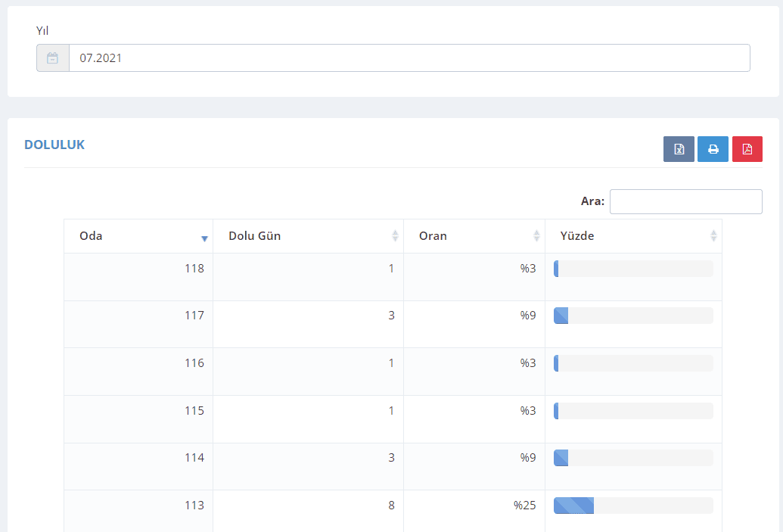Click the %3 rate for room 115
Viewport: 783px width, 532px height.
coord(528,411)
